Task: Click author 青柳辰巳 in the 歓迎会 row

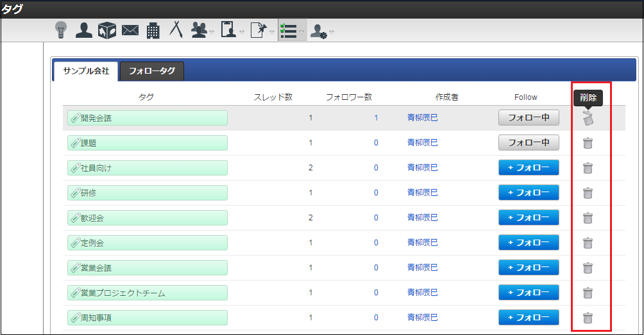Action: tap(422, 218)
